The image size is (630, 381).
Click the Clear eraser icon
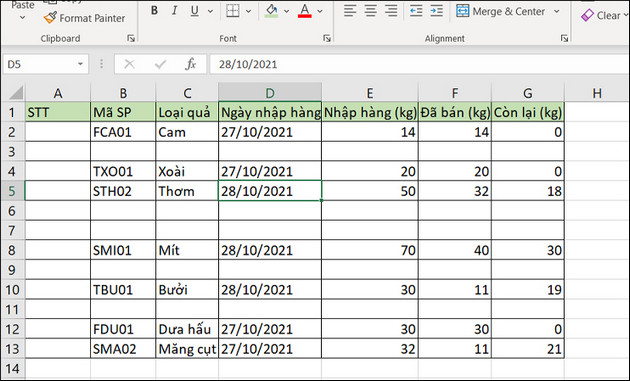pos(587,16)
